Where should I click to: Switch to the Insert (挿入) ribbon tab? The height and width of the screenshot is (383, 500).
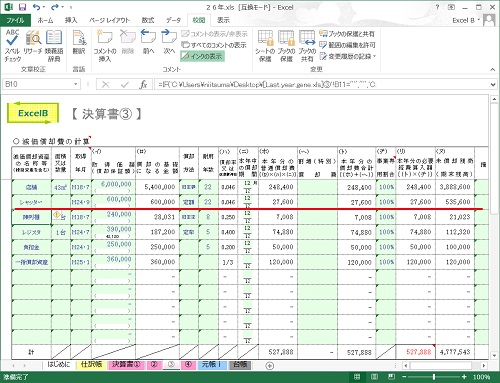pyautogui.click(x=71, y=20)
